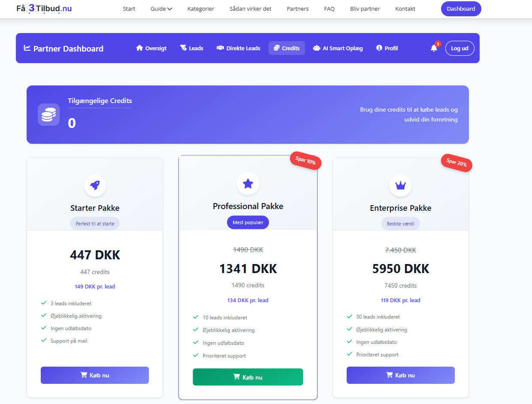Click the Spar 20% badge

tap(456, 162)
